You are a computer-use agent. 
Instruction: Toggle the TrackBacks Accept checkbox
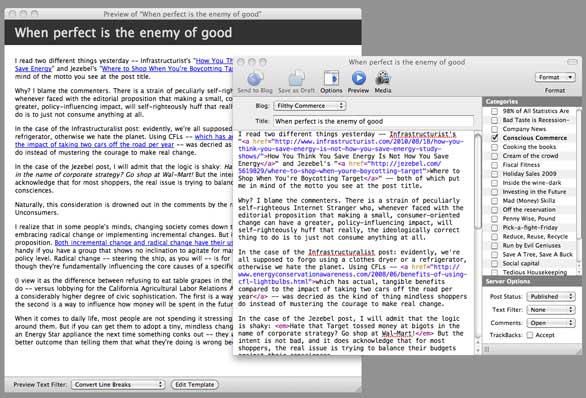pyautogui.click(x=530, y=335)
